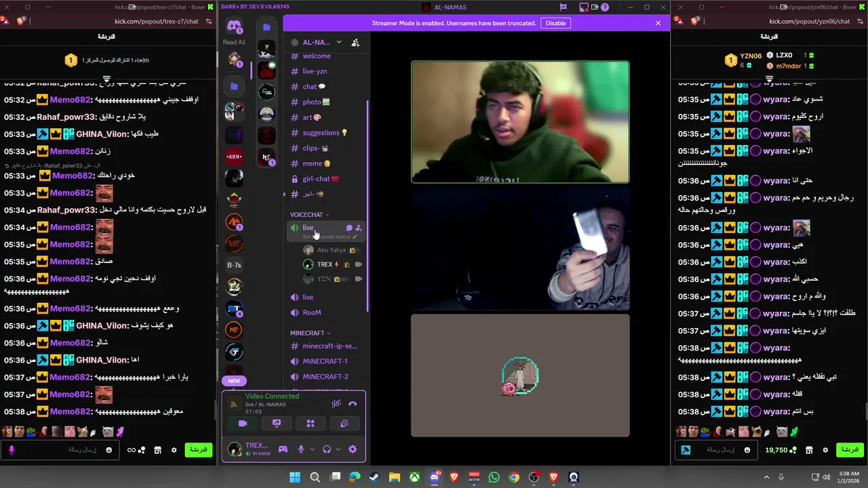Toggle noise suppression icon
Image resolution: width=868 pixels, height=488 pixels.
coord(336,404)
